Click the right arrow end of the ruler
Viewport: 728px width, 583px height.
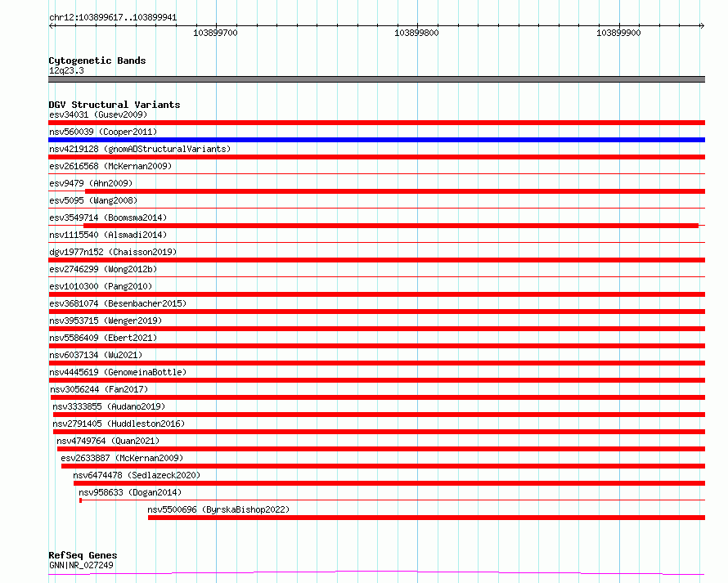[702, 25]
